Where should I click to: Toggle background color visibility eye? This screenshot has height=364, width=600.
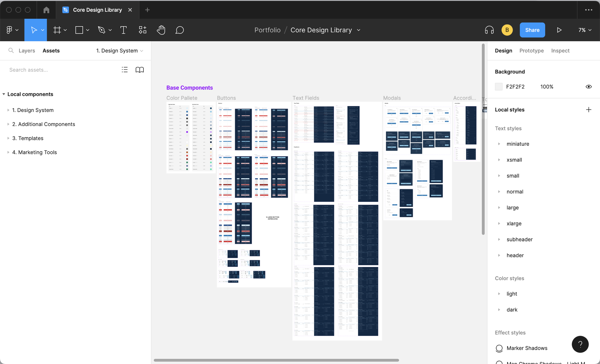click(588, 87)
